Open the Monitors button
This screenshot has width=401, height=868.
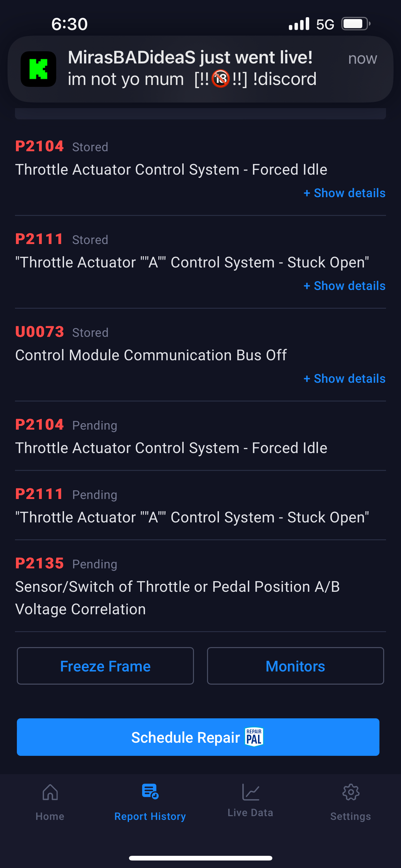coord(295,666)
